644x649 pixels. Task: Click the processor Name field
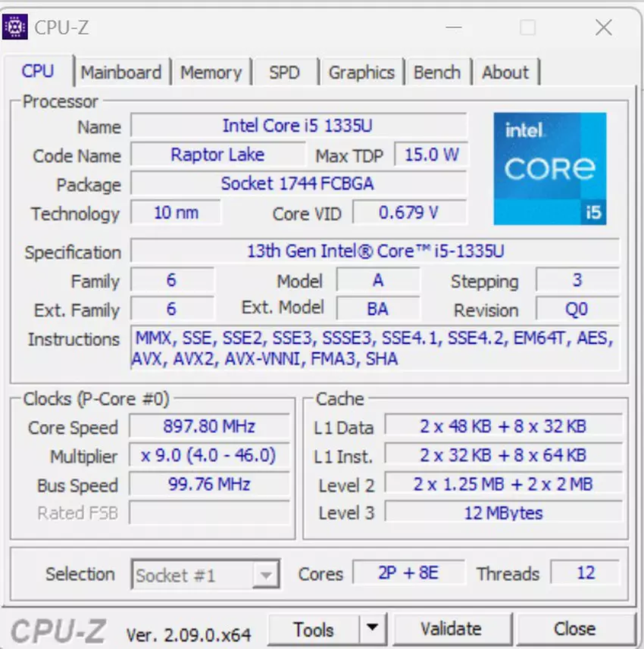298,126
